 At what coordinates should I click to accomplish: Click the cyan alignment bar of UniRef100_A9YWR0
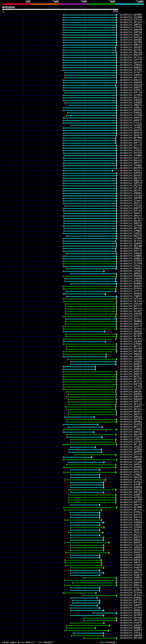90,15
